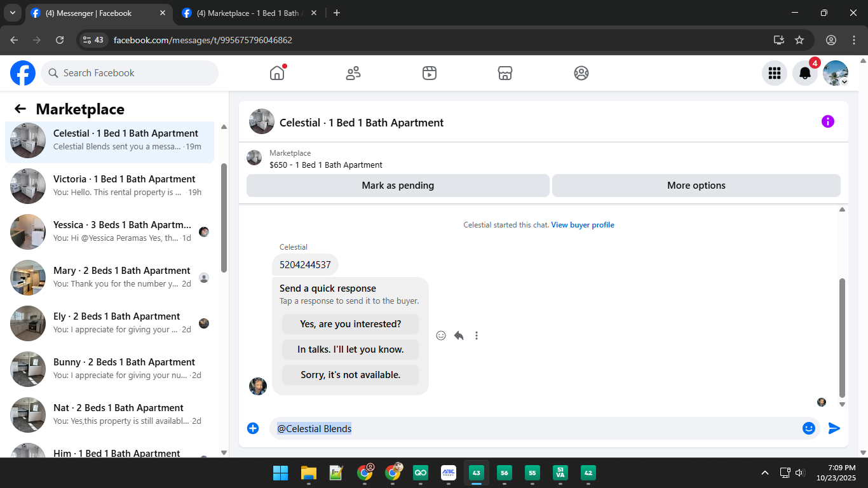The image size is (868, 488).
Task: Close the Marketplace browser tab
Action: click(x=313, y=13)
